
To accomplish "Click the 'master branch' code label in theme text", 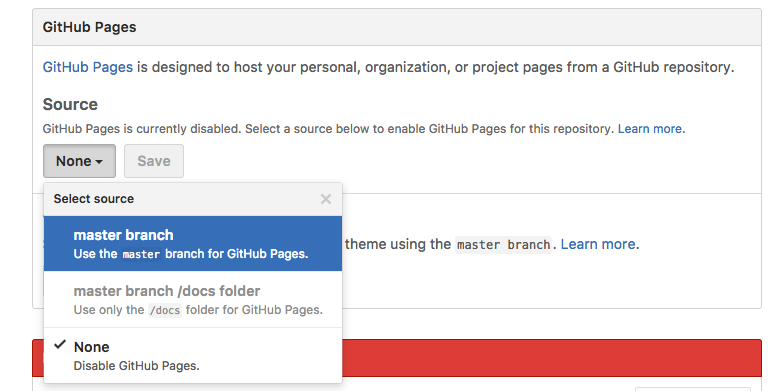I will (x=503, y=244).
